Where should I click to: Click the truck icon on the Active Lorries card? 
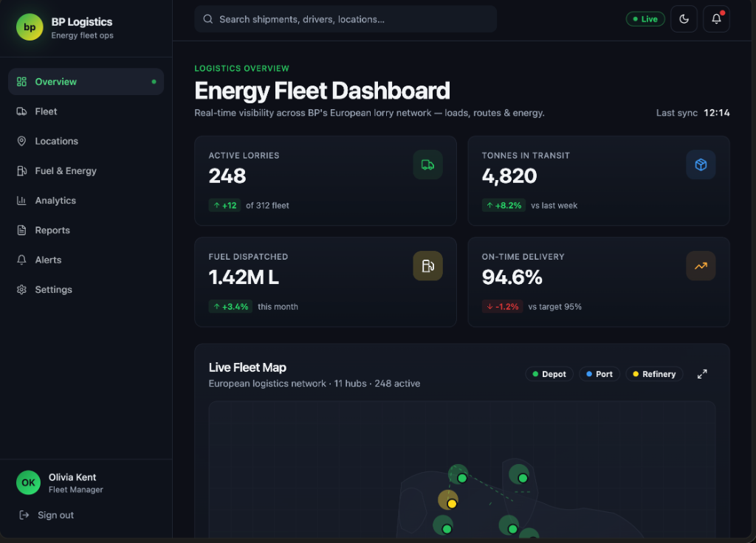pos(427,165)
